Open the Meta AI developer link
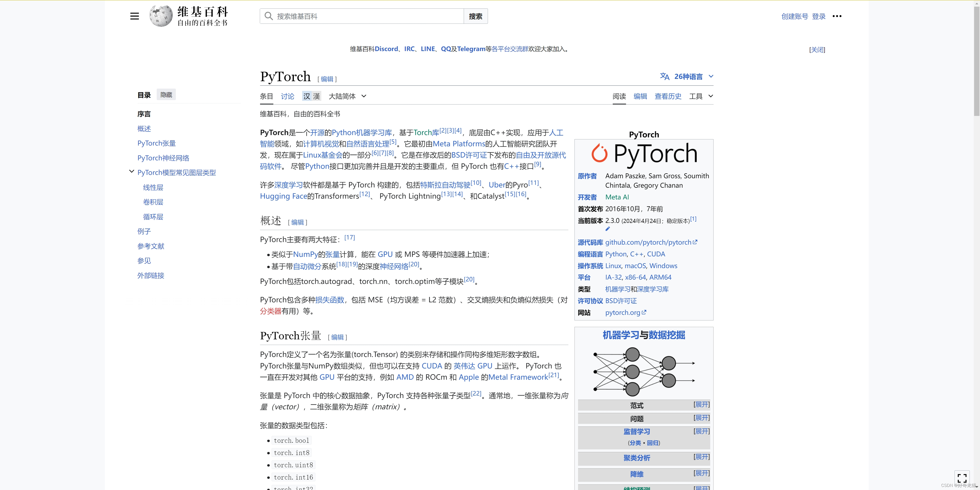The height and width of the screenshot is (490, 980). click(x=617, y=197)
